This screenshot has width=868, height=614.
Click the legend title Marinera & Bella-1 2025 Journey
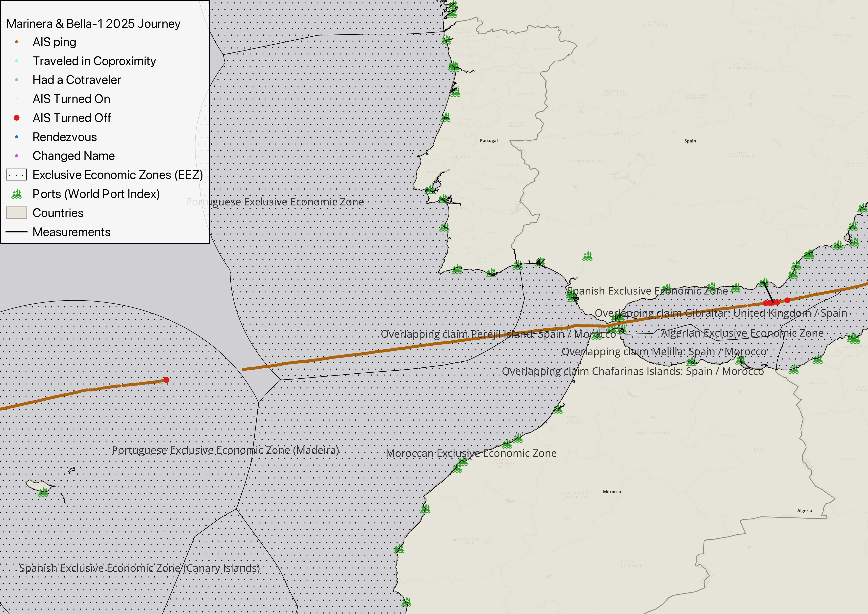click(93, 24)
